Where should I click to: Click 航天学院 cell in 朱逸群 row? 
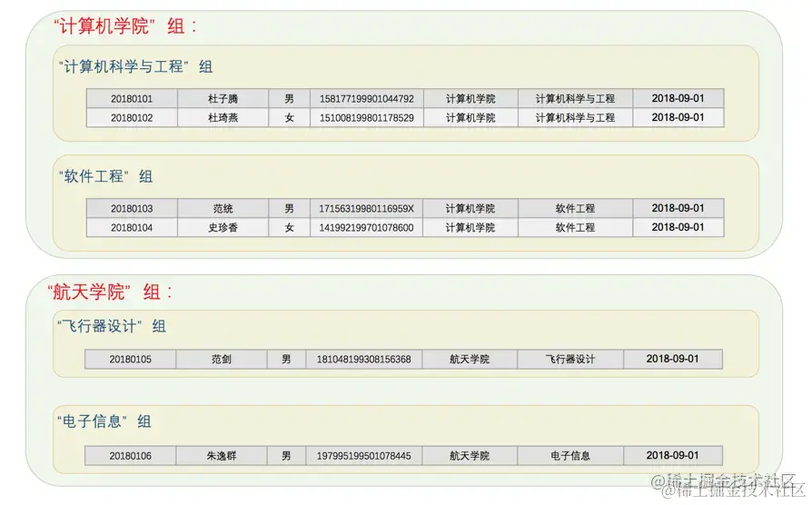470,456
